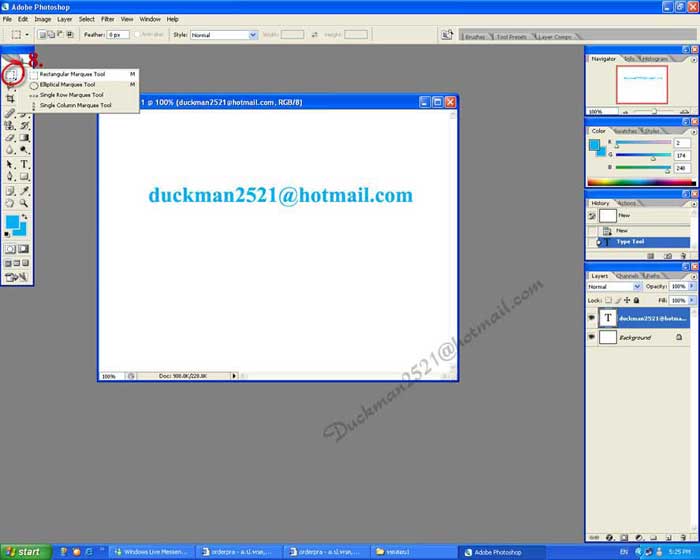Click the swap foreground and background colors icon
This screenshot has width=700, height=560.
25,217
